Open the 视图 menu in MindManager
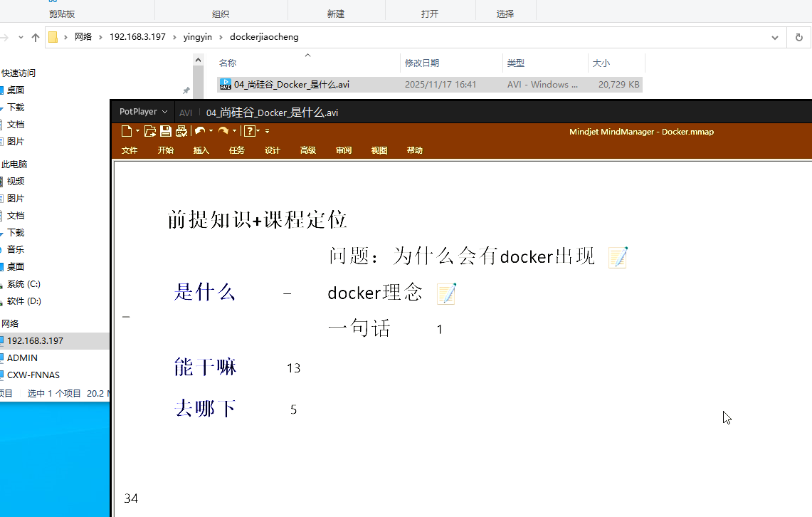 [x=379, y=150]
